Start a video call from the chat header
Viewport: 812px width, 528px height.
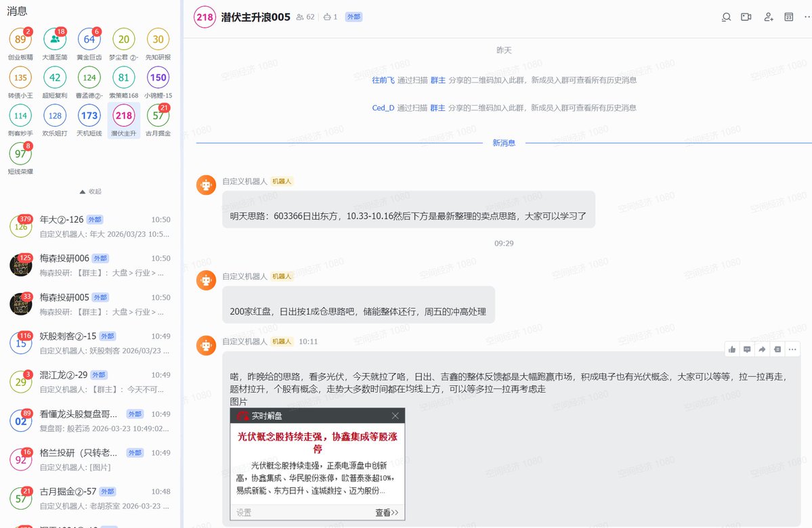[x=746, y=17]
